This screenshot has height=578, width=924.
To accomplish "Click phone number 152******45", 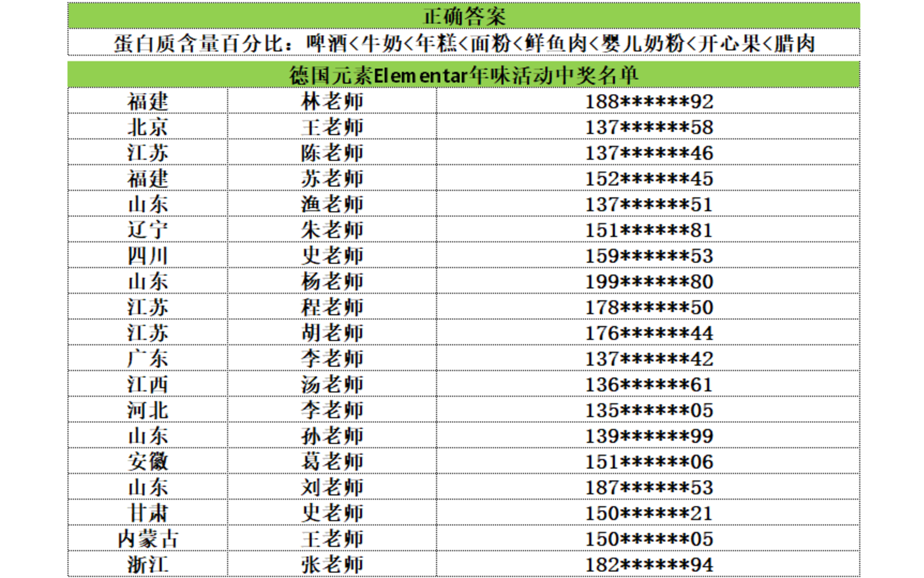I will click(x=648, y=178).
